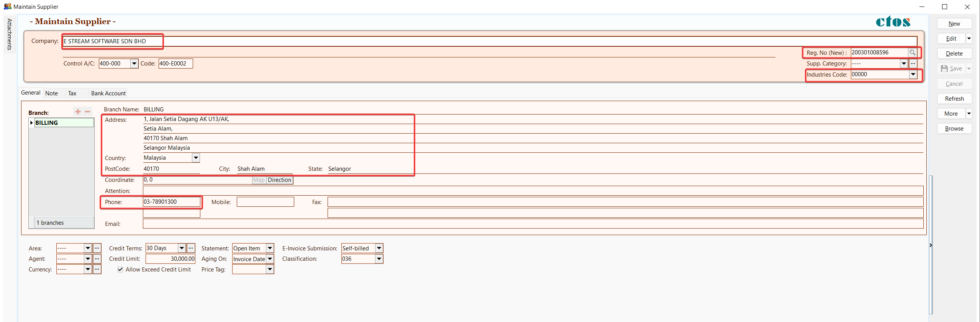980x322 pixels.
Task: Expand the BILLING branch tree arrow
Action: (x=31, y=123)
